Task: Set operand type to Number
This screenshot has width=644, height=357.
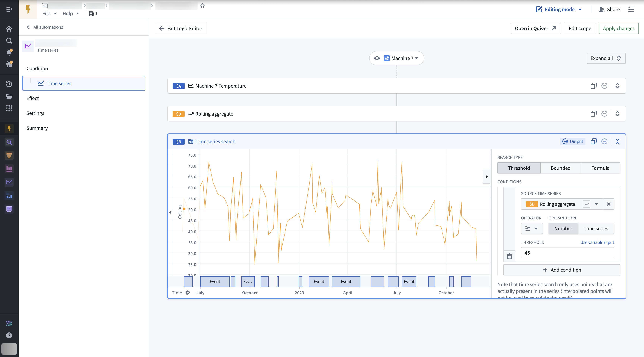Action: click(563, 229)
